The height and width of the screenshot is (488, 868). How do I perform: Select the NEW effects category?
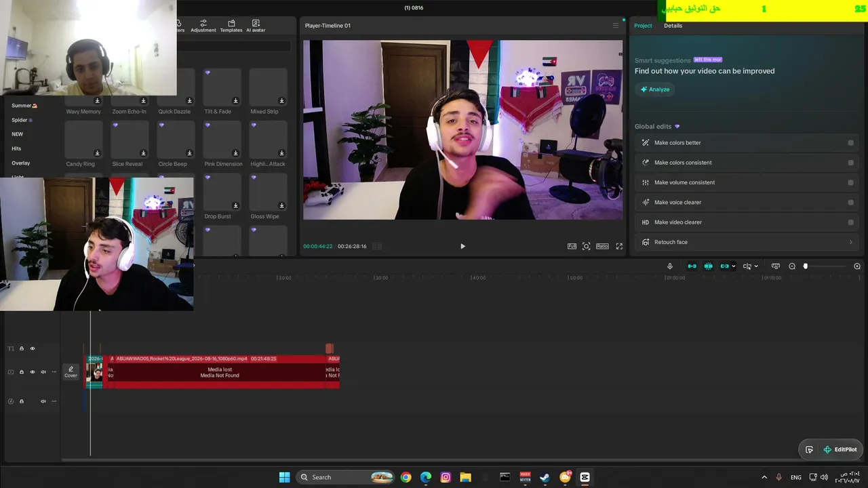coord(18,134)
